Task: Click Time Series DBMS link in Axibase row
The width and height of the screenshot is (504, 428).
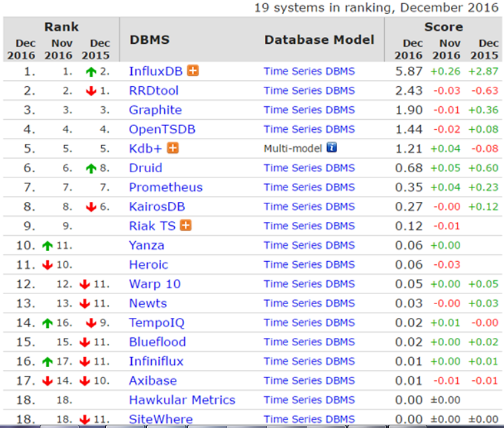Action: tap(309, 380)
